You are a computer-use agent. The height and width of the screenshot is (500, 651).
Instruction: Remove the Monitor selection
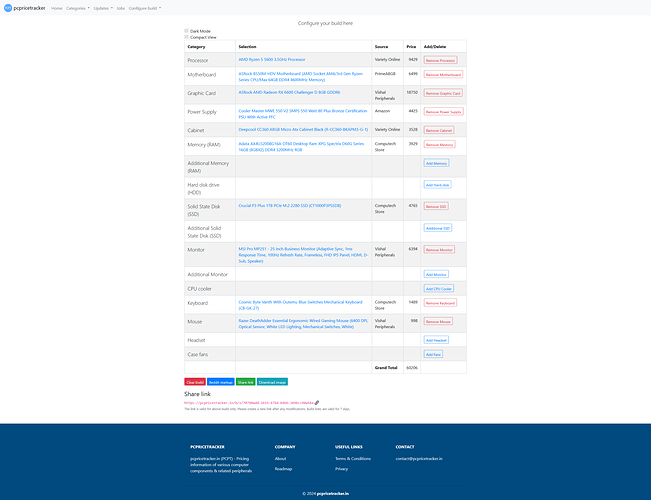439,250
